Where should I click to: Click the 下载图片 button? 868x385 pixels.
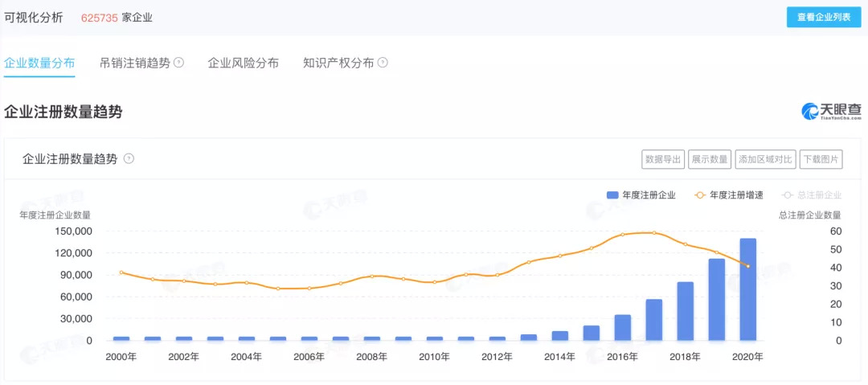(x=821, y=160)
